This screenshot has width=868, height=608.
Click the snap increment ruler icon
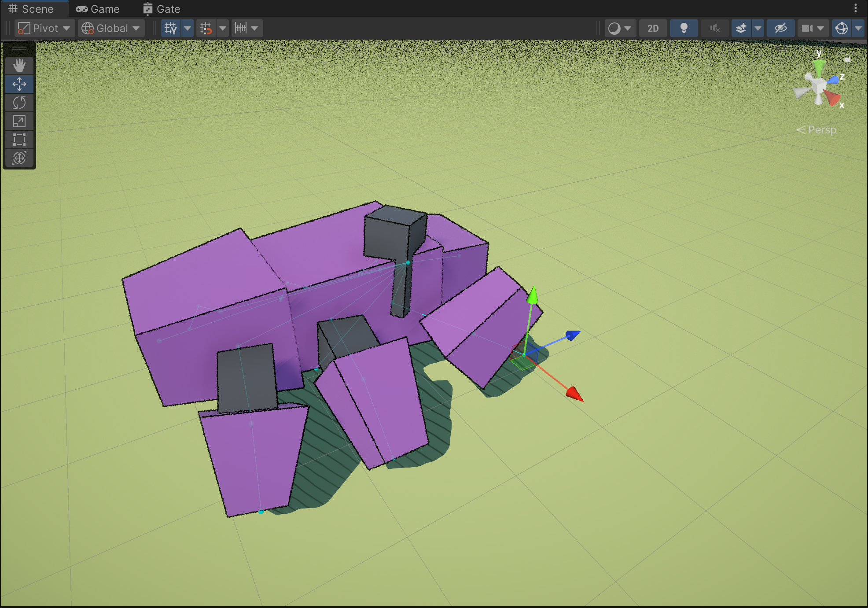pyautogui.click(x=241, y=28)
